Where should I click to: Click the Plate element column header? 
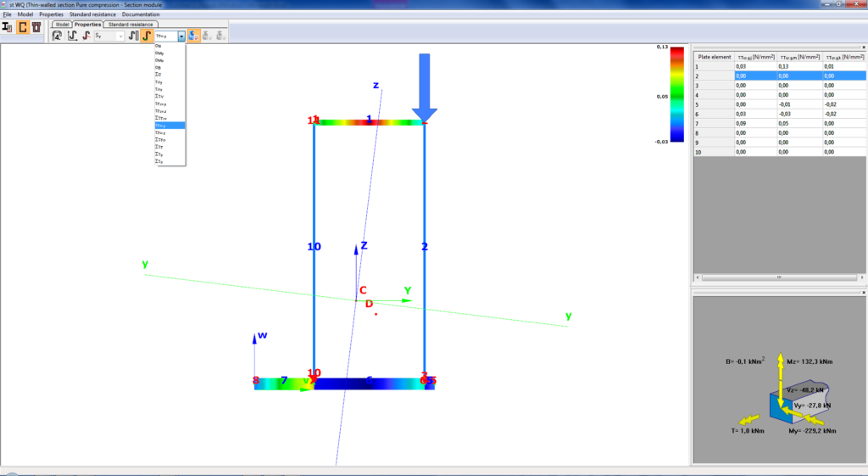714,57
